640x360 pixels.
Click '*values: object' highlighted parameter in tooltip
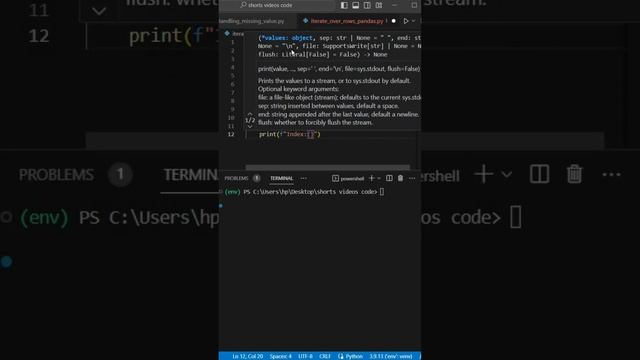[287, 38]
